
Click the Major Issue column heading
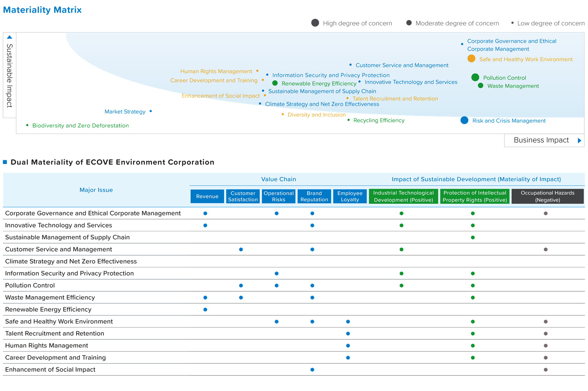pos(96,190)
